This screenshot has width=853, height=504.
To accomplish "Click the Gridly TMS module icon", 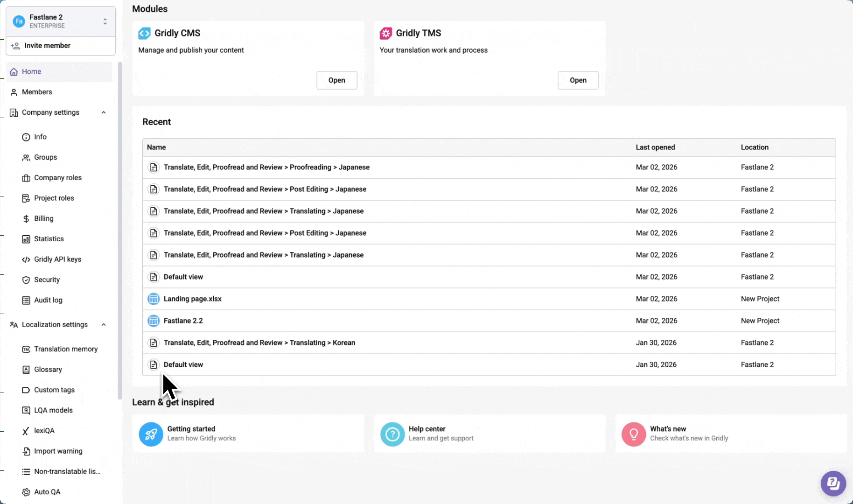I will pyautogui.click(x=385, y=33).
